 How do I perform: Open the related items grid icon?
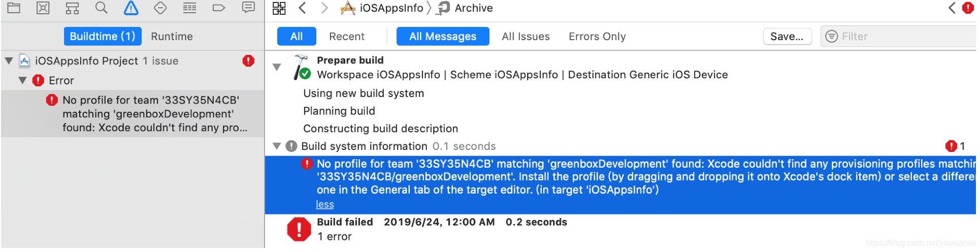[279, 8]
